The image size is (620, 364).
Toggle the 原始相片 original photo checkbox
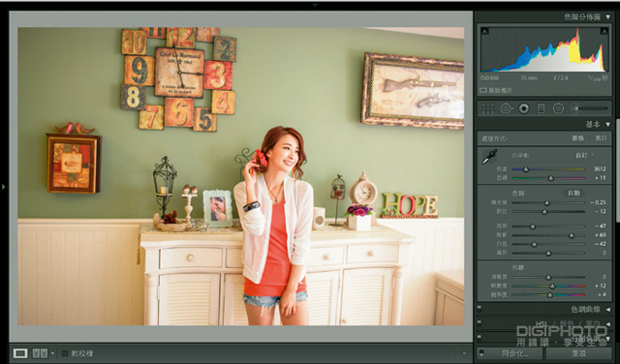(482, 90)
